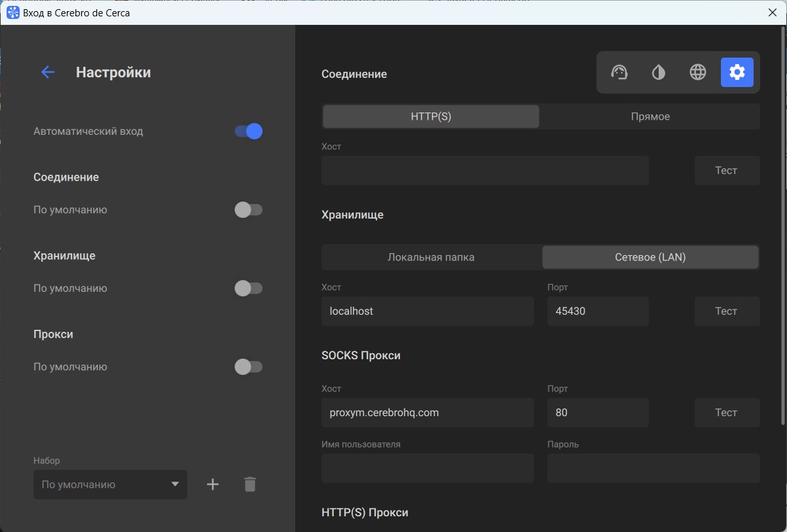Viewport: 787px width, 532px height.
Task: Click the Cerebro app icon in title bar
Action: coord(13,12)
